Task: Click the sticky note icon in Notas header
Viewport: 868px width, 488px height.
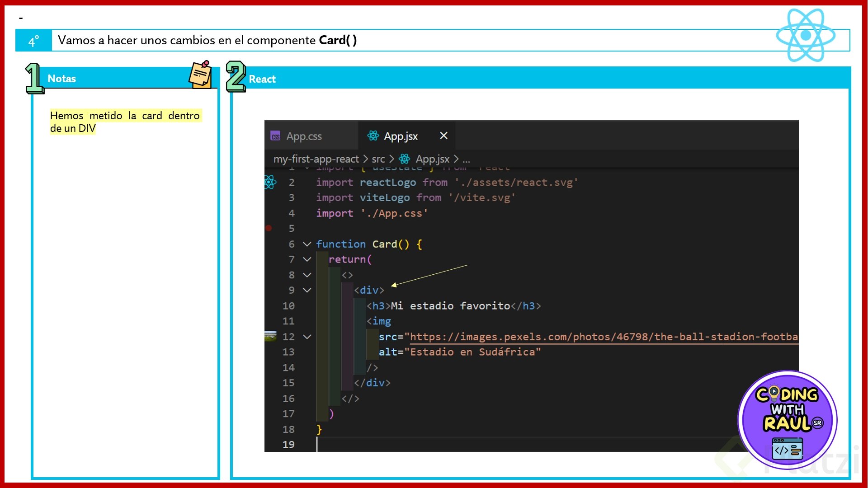Action: [200, 75]
